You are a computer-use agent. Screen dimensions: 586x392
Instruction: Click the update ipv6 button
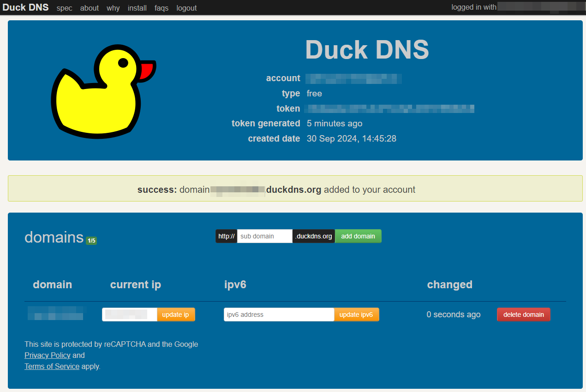[356, 315]
